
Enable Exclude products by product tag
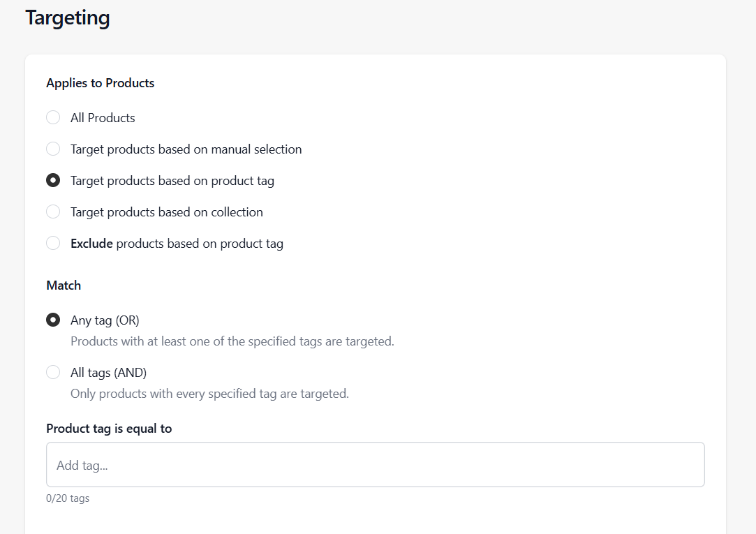(53, 243)
